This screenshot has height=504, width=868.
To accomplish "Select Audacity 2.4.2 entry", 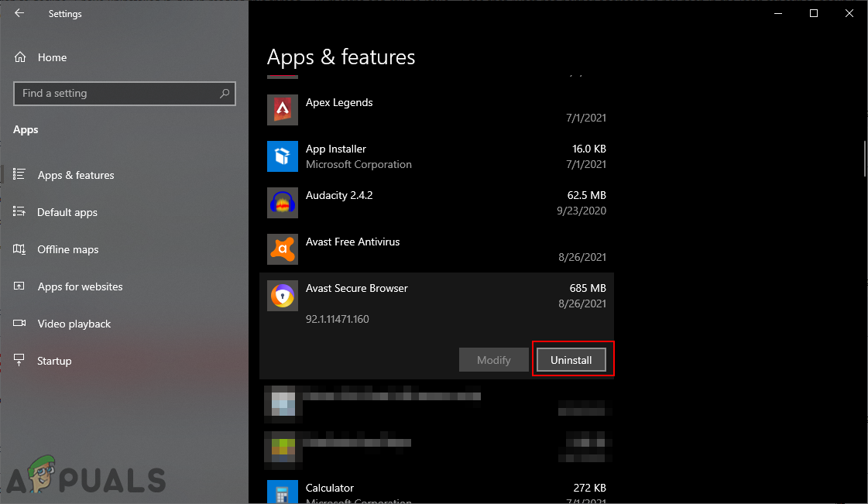I will [x=339, y=195].
